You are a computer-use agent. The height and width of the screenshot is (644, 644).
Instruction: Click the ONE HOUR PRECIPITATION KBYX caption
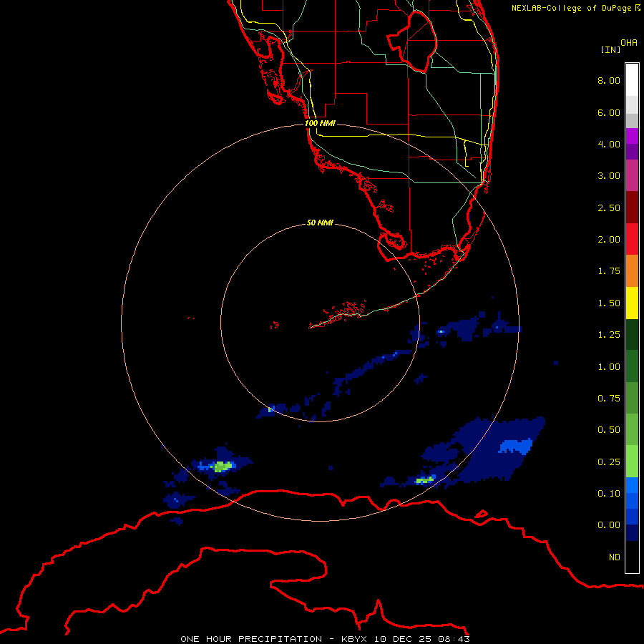[325, 639]
